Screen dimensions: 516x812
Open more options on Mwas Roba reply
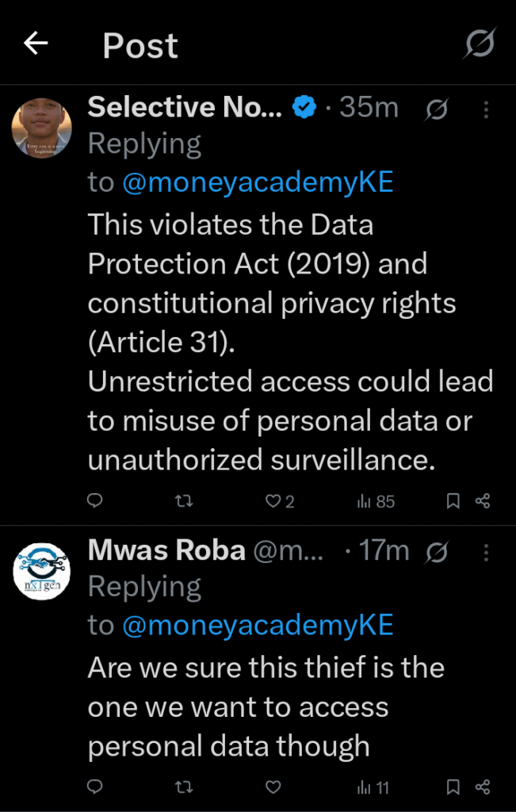click(x=486, y=552)
